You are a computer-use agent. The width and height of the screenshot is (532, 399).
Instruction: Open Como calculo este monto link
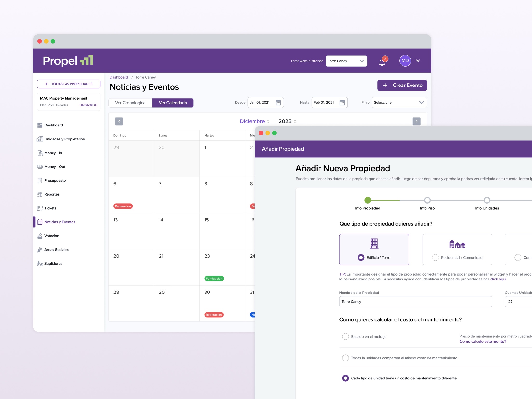point(483,341)
